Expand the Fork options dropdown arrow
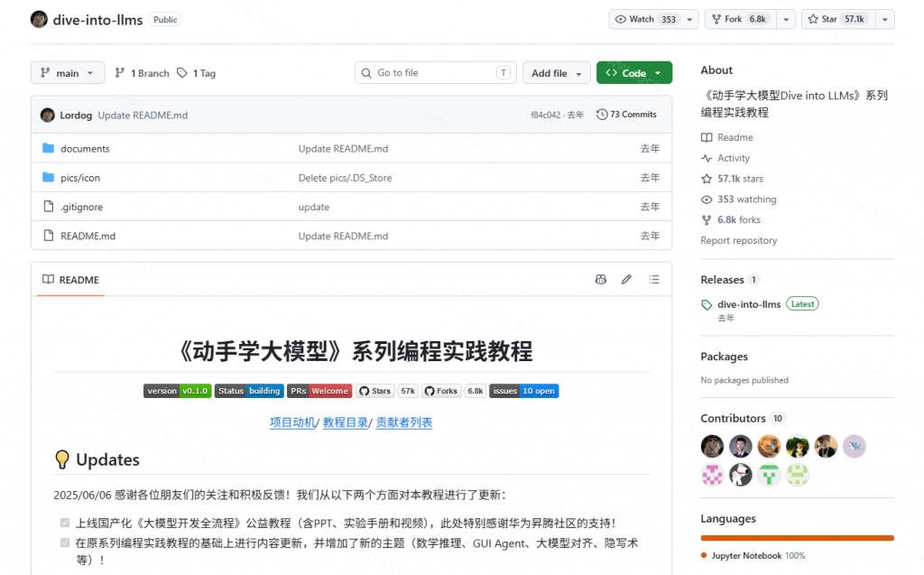 [x=786, y=20]
